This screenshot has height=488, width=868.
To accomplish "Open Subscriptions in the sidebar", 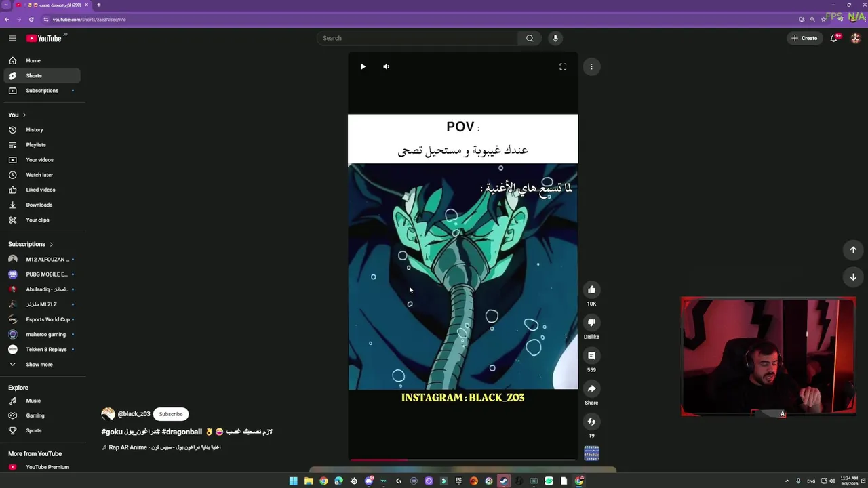I will tap(41, 90).
